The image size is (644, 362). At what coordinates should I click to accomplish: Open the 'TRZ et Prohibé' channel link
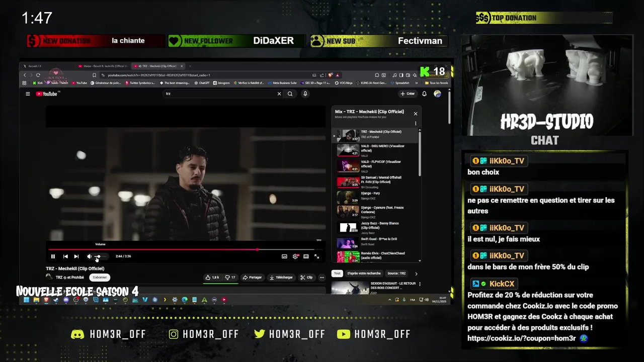[70, 277]
